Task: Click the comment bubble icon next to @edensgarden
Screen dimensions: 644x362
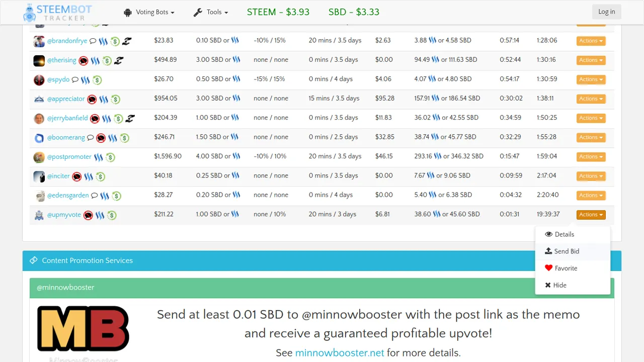Action: [x=95, y=196]
